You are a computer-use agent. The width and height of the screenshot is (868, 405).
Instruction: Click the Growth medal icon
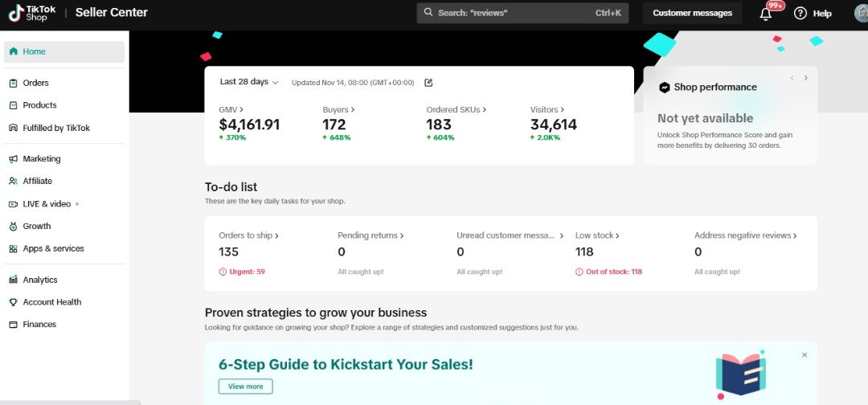tap(14, 227)
